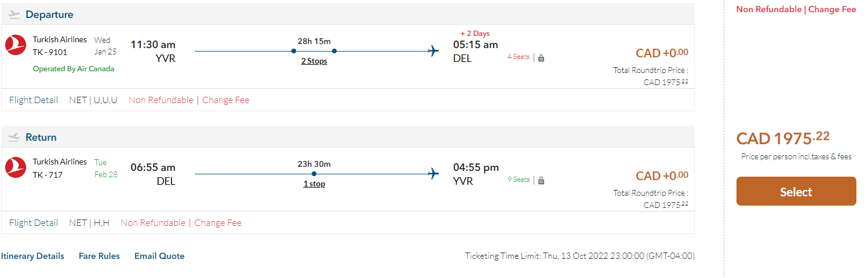This screenshot has width=868, height=278.
Task: Click the return plane icon in header
Action: click(x=14, y=137)
